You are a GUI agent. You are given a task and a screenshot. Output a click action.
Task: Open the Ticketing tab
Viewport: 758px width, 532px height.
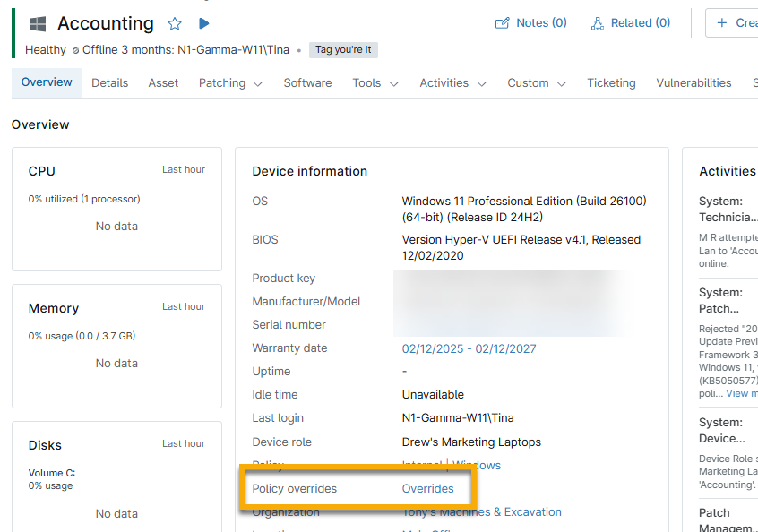click(611, 82)
